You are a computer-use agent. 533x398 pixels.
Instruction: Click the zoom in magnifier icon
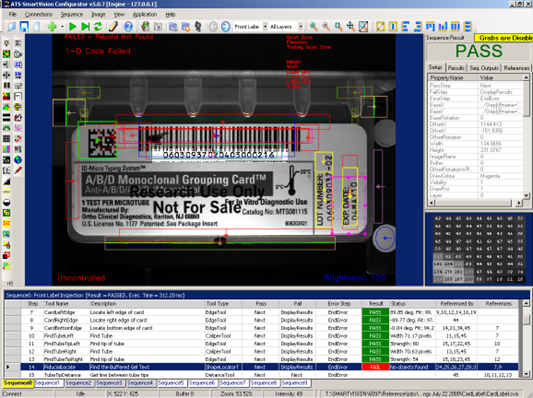pyautogui.click(x=313, y=26)
